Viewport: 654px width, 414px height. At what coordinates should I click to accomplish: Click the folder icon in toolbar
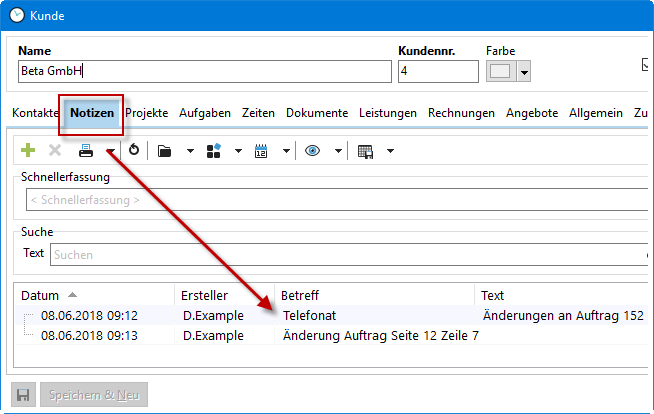coord(164,151)
